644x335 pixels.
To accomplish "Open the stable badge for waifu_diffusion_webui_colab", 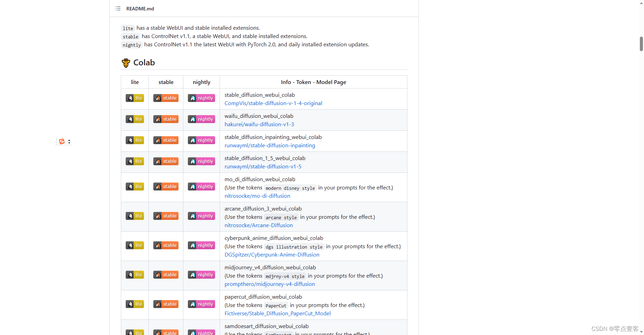I will [x=166, y=119].
